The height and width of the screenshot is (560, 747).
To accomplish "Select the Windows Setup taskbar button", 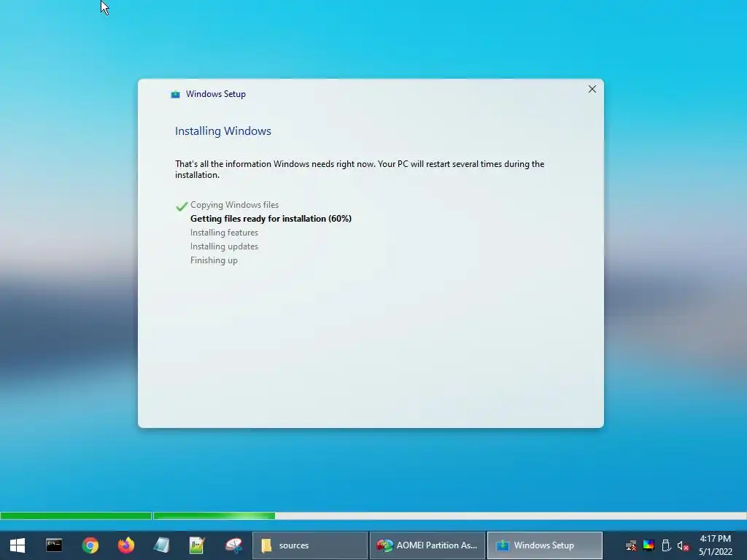I will click(x=544, y=545).
